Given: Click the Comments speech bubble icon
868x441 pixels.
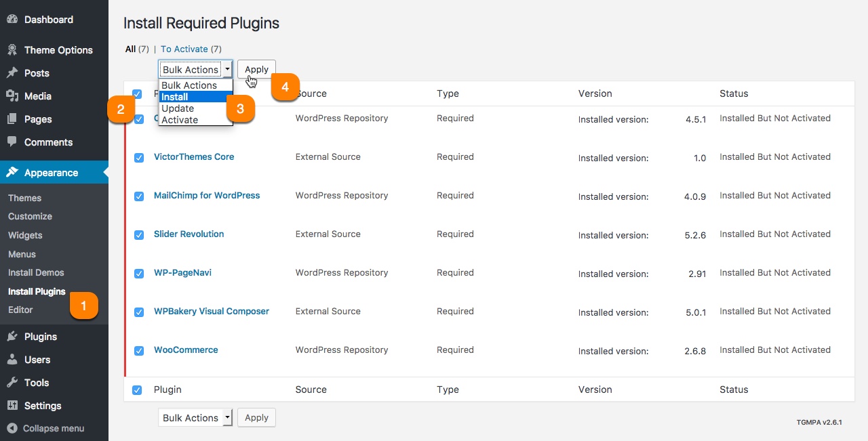Looking at the screenshot, I should tap(14, 142).
